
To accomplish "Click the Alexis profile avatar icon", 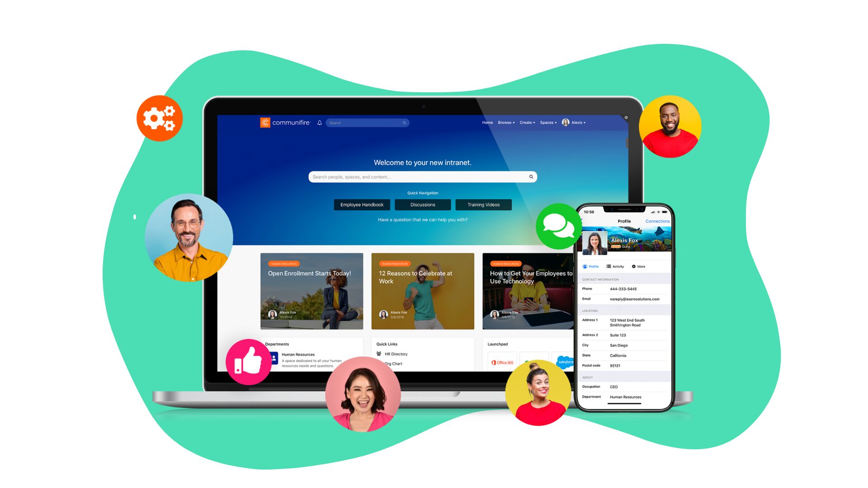I will click(566, 122).
